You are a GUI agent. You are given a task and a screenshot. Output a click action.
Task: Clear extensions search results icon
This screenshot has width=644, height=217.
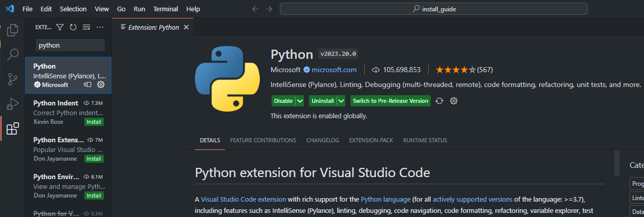(86, 27)
